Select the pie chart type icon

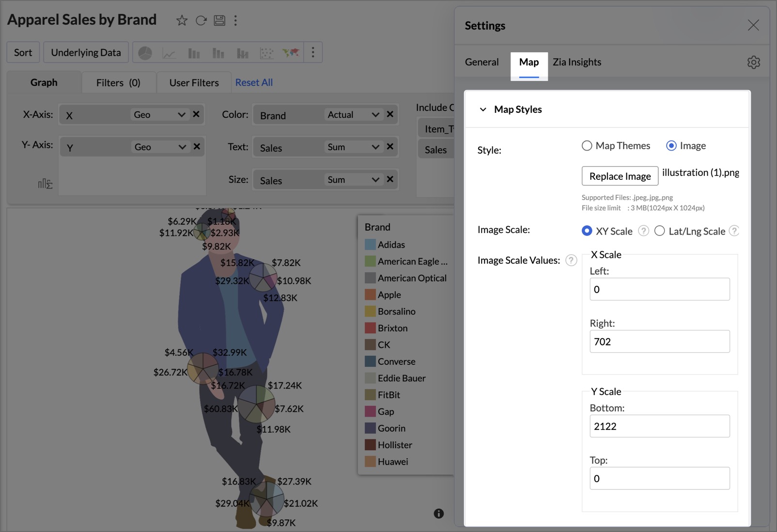(x=145, y=53)
